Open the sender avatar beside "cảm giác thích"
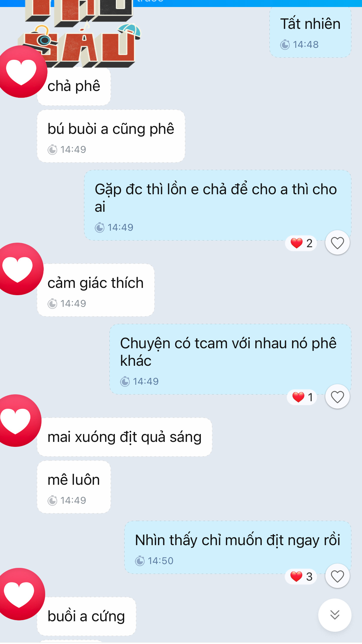 [17, 269]
